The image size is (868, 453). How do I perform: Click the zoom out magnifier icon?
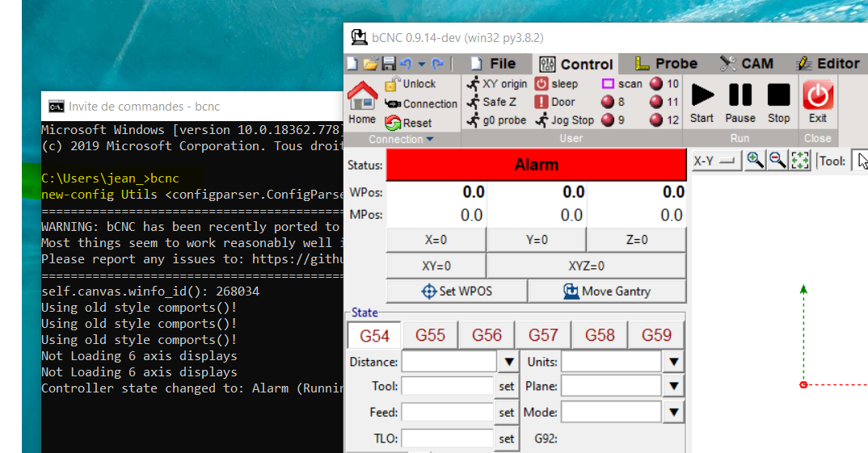click(777, 161)
